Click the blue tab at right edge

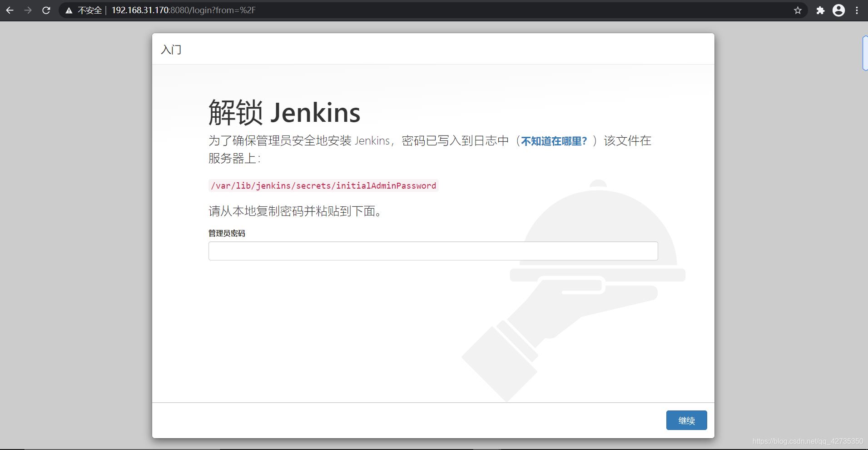865,54
